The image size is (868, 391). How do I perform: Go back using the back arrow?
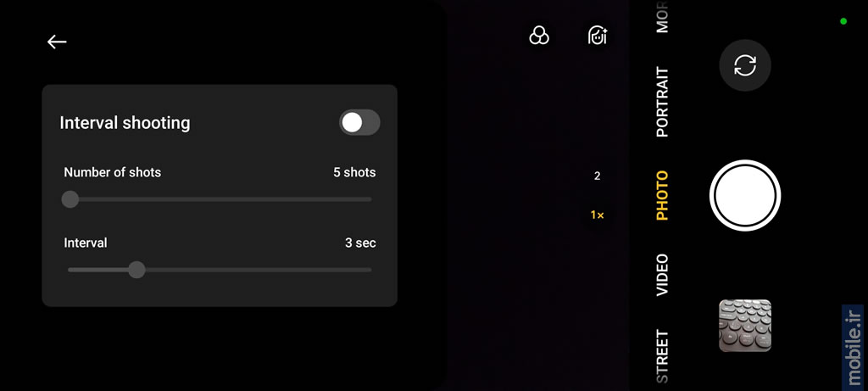(57, 42)
